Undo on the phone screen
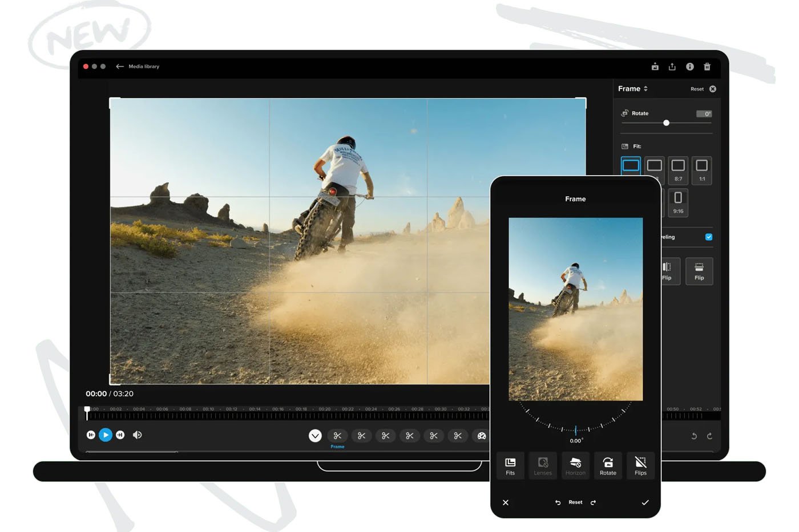799x532 pixels. pos(558,502)
